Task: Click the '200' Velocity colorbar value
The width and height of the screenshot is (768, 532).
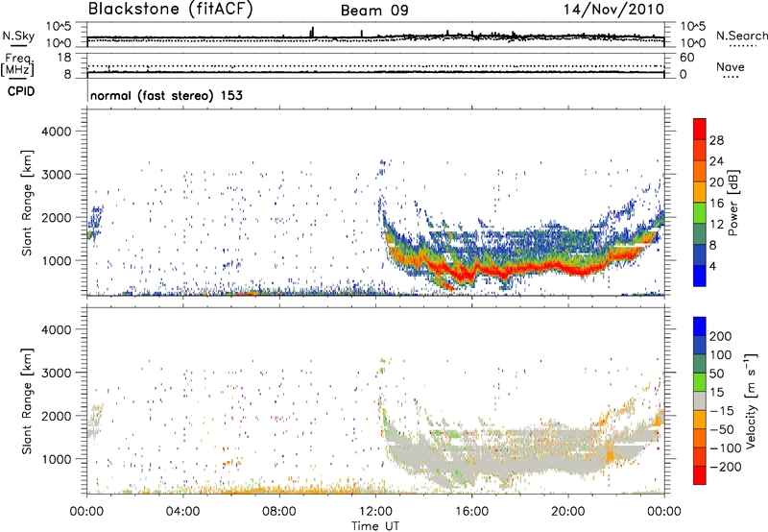Action: (x=721, y=336)
